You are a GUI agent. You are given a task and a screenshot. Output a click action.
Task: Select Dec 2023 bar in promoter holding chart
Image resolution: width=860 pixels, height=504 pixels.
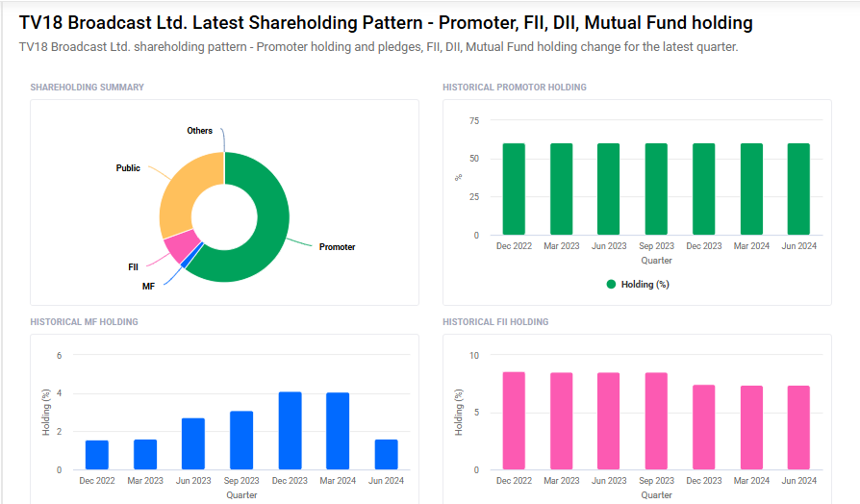[704, 189]
